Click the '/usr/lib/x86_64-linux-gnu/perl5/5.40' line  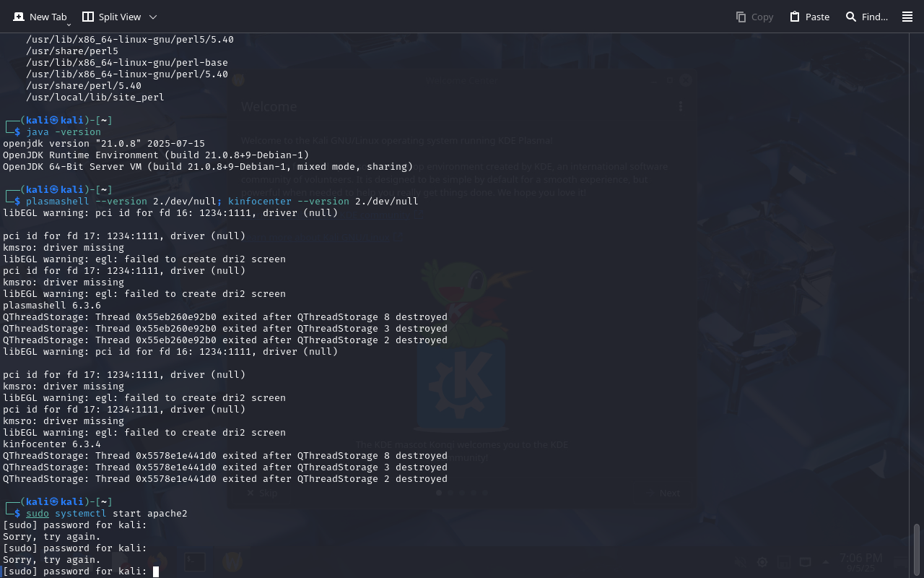point(130,40)
